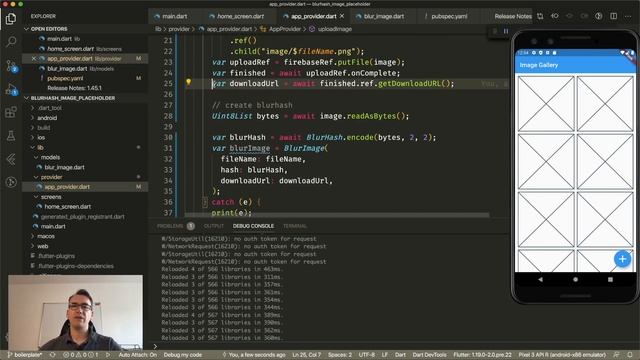The height and width of the screenshot is (360, 640).
Task: Select the Debug Console panel tab
Action: click(253, 226)
